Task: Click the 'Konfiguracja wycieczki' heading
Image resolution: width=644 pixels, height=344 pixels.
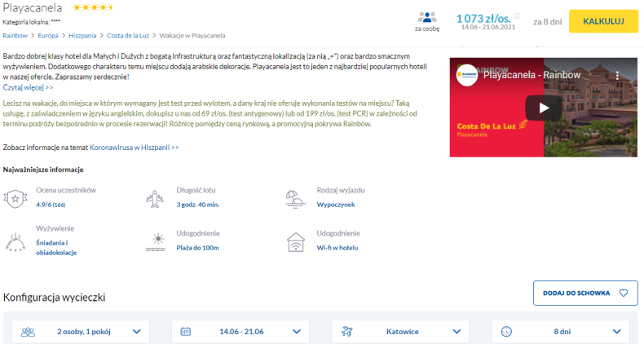Action: click(55, 298)
